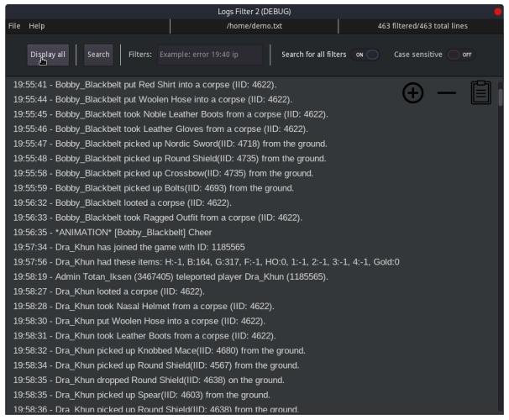This screenshot has width=509, height=420.
Task: Click the minus icon to shrink log text
Action: [x=447, y=93]
